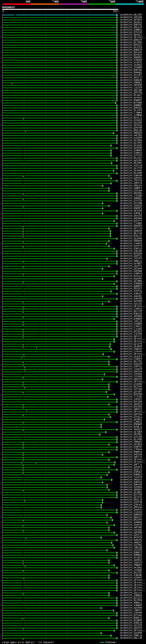Select hit label UniRef100_B9KMF1
The width and height of the screenshot is (146, 644).
click(x=131, y=208)
